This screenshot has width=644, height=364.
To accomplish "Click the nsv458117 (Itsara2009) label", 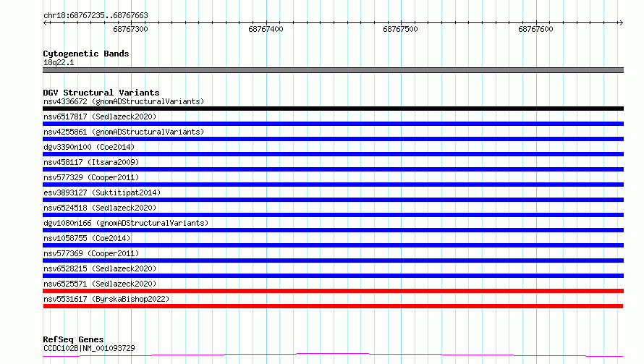I will click(x=91, y=162).
